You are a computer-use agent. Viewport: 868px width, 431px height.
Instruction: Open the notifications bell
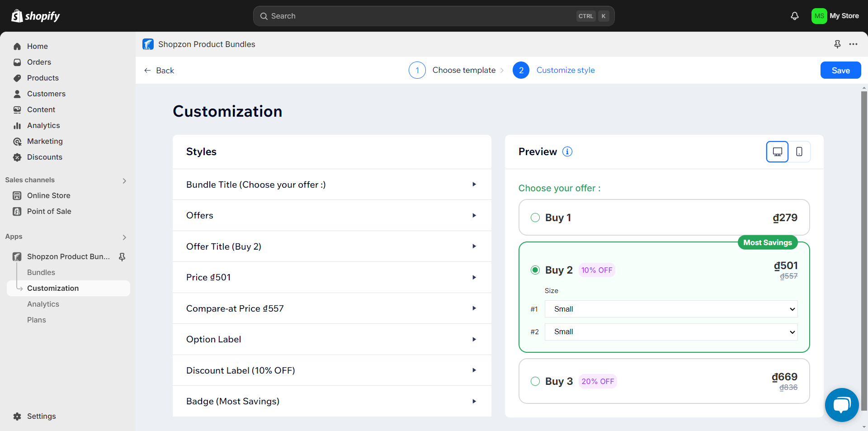coord(795,16)
